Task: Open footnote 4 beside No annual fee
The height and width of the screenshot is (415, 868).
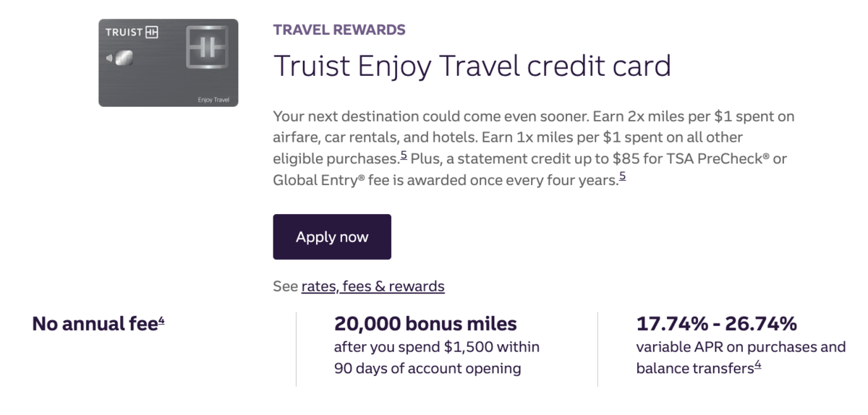Action: click(x=161, y=321)
